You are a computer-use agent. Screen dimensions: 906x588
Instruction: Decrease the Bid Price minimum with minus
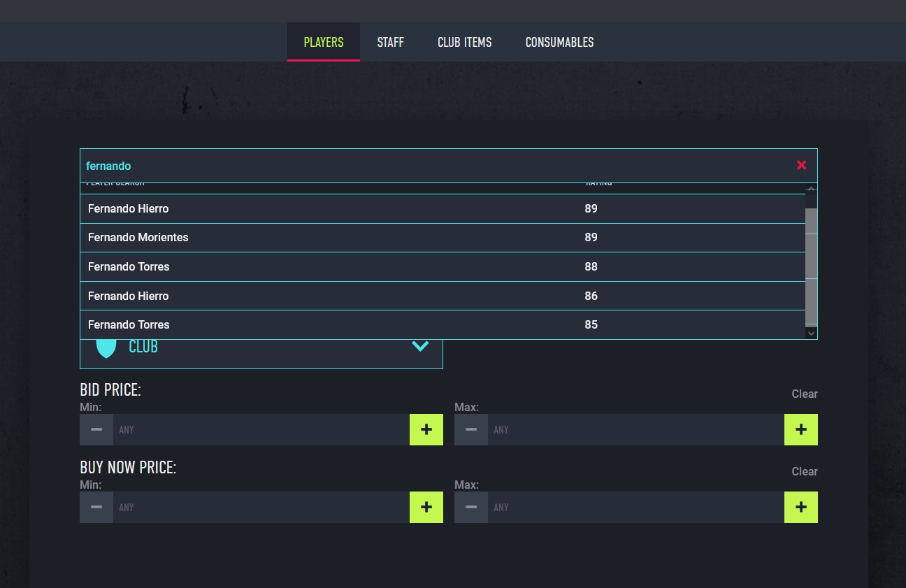(96, 429)
